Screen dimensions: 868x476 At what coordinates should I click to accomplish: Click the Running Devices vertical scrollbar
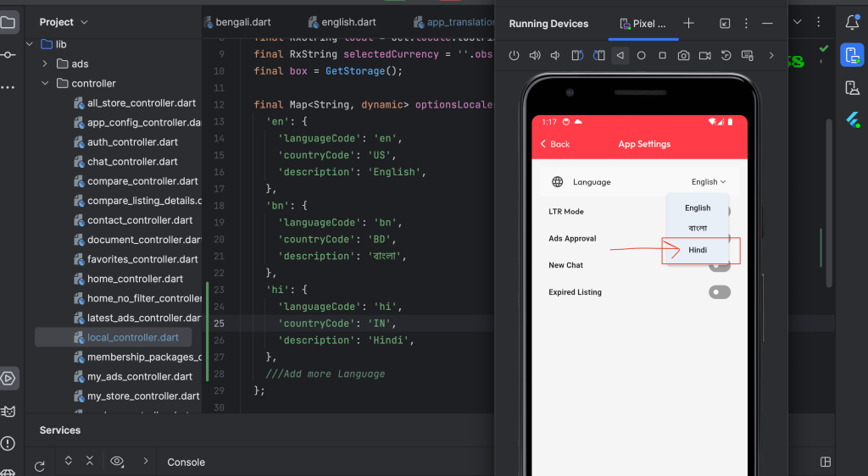point(829,203)
